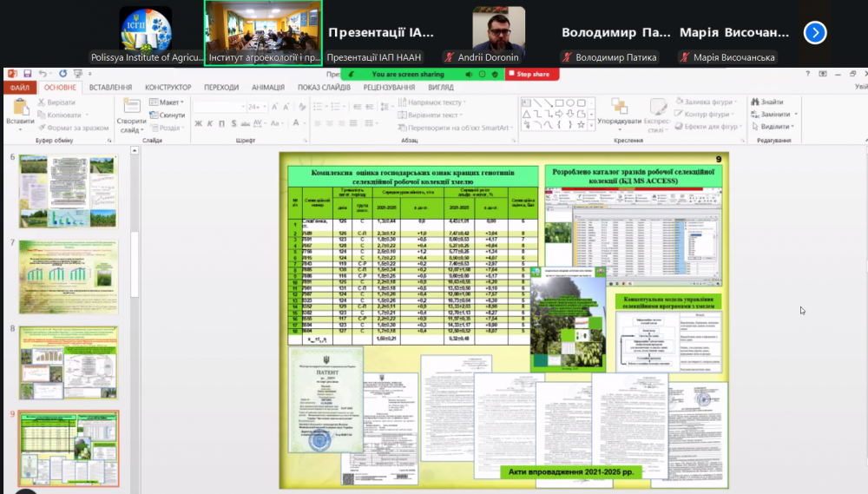This screenshot has width=868, height=494.
Task: Expand the Виділити select dropdown
Action: coord(796,127)
